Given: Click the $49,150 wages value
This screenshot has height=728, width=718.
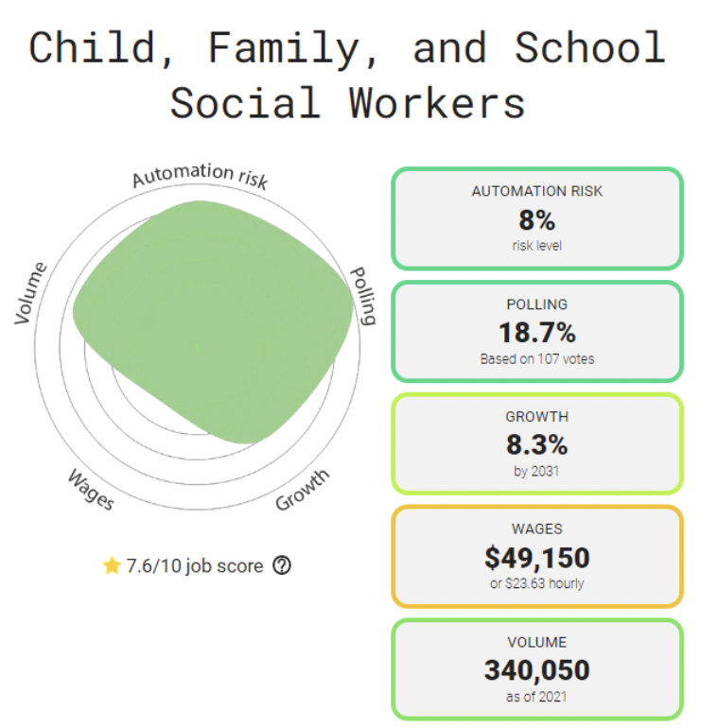Looking at the screenshot, I should pos(536,558).
